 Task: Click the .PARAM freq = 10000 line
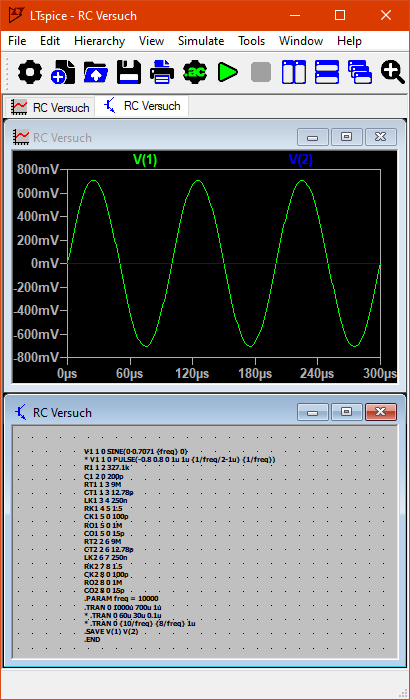pyautogui.click(x=121, y=598)
